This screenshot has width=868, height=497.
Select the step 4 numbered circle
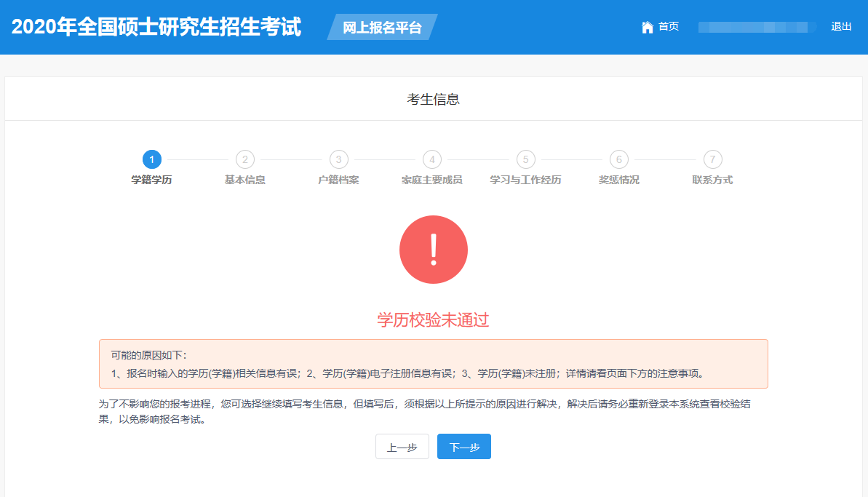point(432,159)
